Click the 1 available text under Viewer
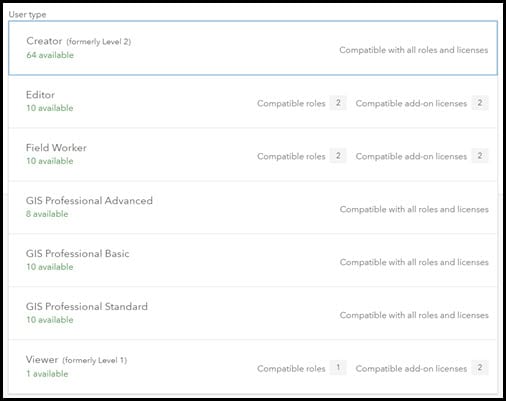This screenshot has height=401, width=506. point(47,374)
